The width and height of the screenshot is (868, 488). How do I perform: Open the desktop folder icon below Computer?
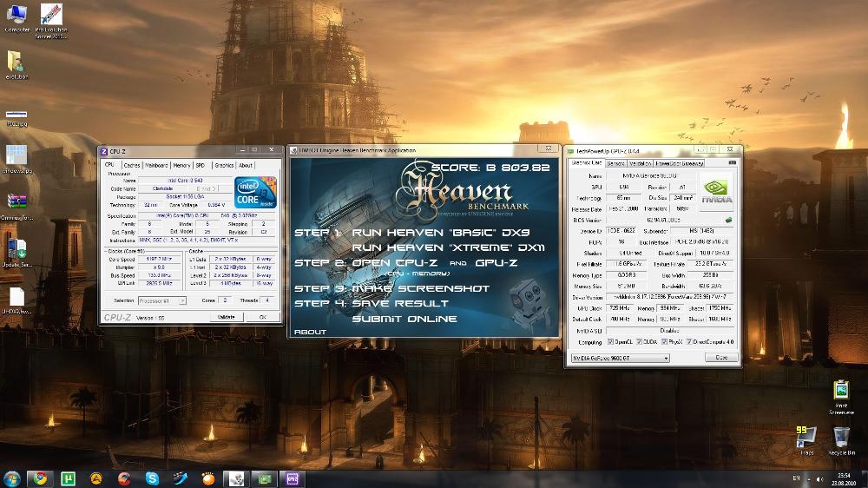[16, 65]
